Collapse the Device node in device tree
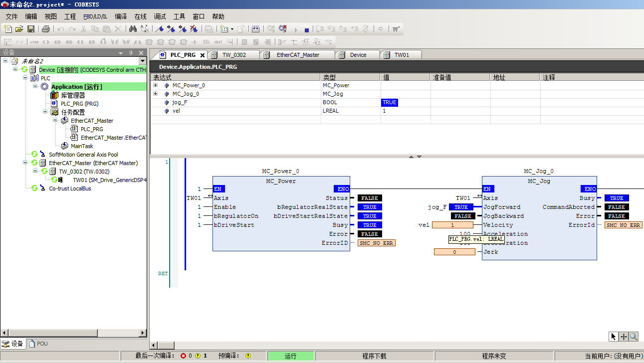This screenshot has height=363, width=644. tap(15, 70)
